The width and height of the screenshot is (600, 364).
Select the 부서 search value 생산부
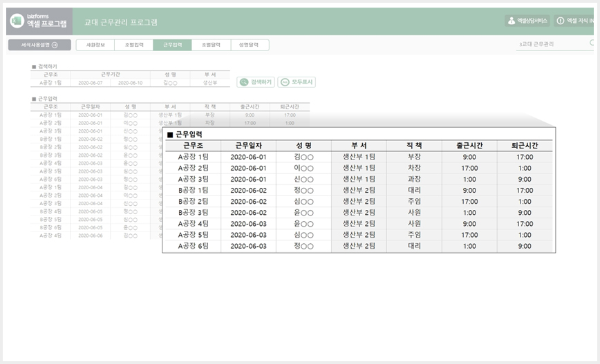point(209,83)
